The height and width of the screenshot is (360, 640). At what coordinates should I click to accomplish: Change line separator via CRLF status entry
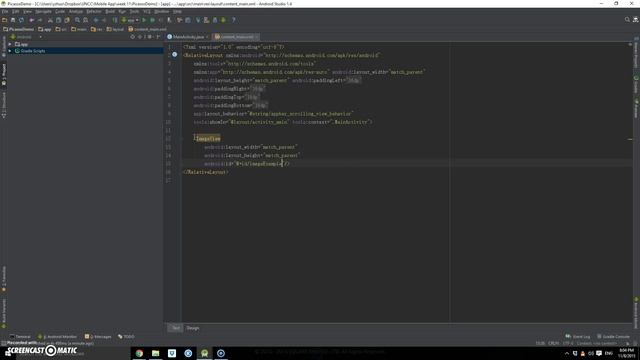pyautogui.click(x=554, y=344)
